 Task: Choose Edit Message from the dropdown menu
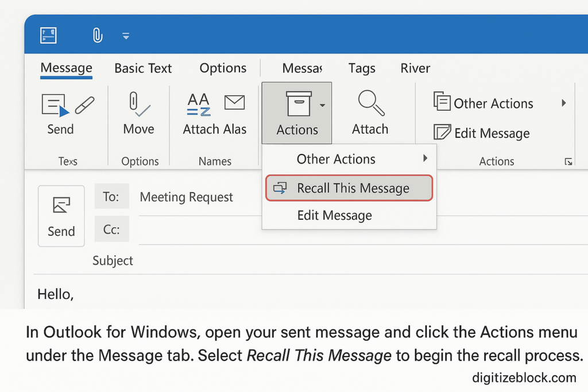point(349,215)
